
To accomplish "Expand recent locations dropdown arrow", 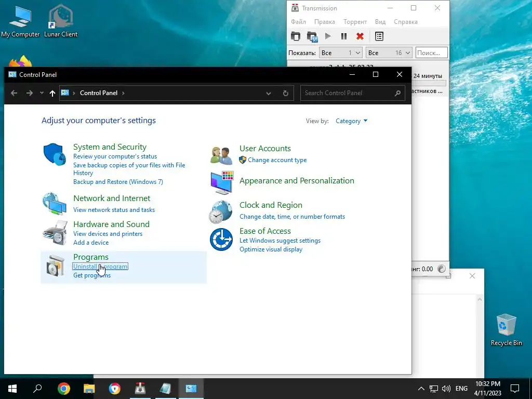I will pyautogui.click(x=42, y=93).
